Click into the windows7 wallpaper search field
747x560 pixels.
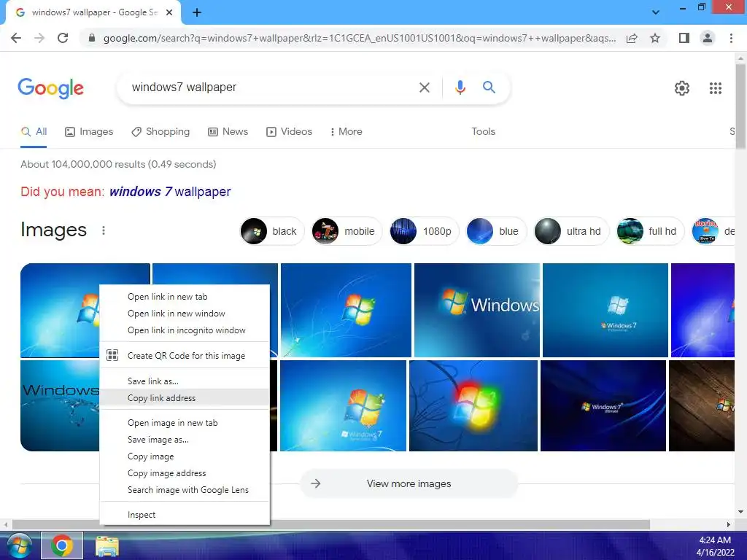[271, 87]
